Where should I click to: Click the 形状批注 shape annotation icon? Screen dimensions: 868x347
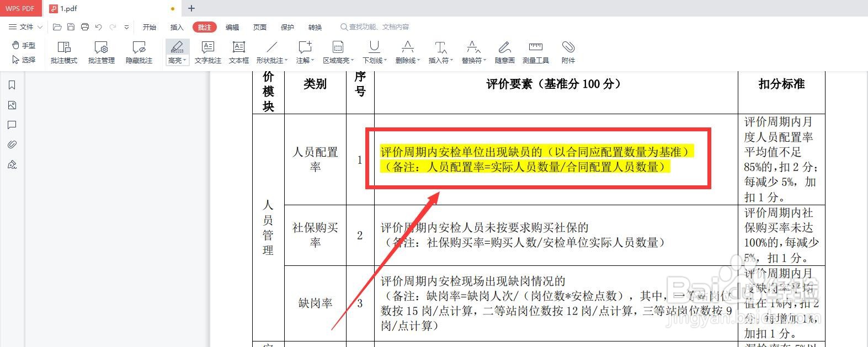[x=272, y=47]
